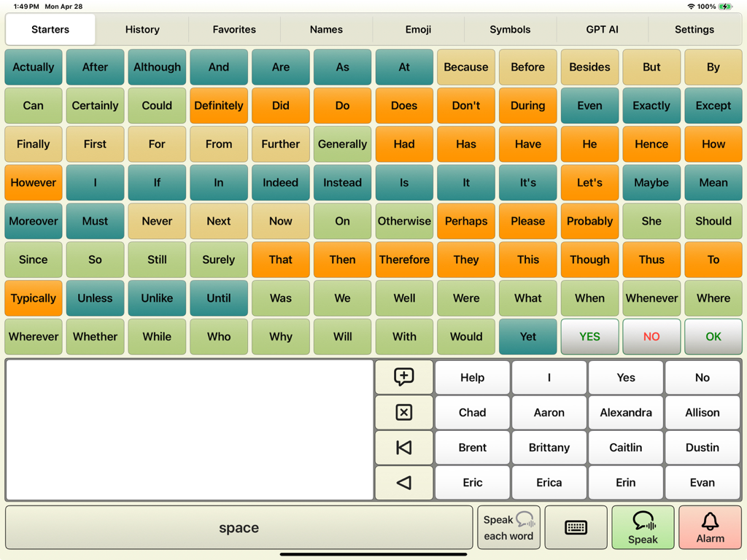The height and width of the screenshot is (560, 747).
Task: Delete last character with the backspace arrow icon
Action: (x=403, y=482)
